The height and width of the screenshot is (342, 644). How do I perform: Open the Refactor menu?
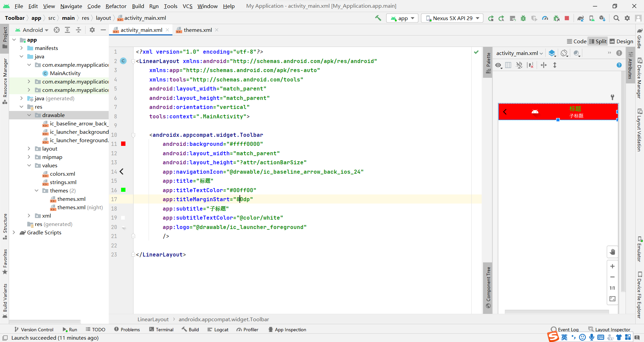(116, 6)
